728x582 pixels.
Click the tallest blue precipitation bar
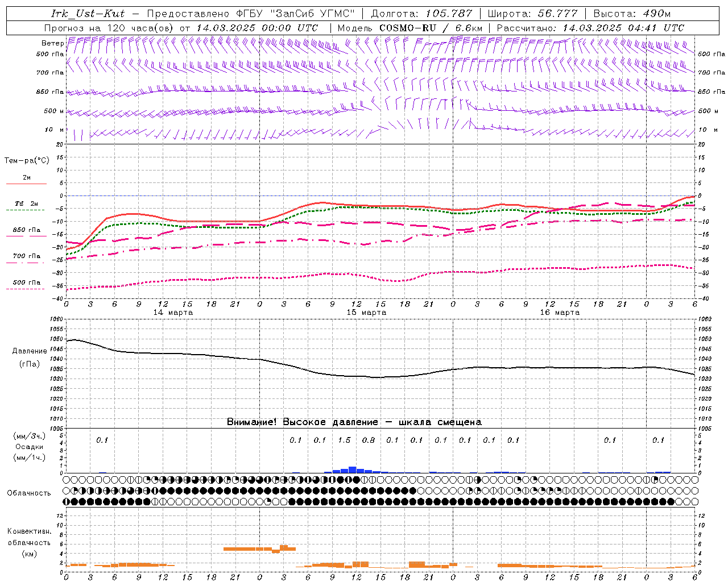click(x=352, y=470)
